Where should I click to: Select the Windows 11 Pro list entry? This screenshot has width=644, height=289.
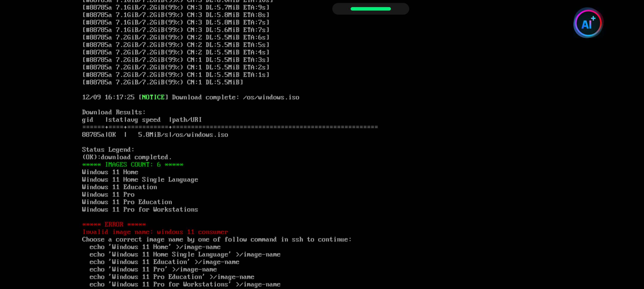click(108, 194)
